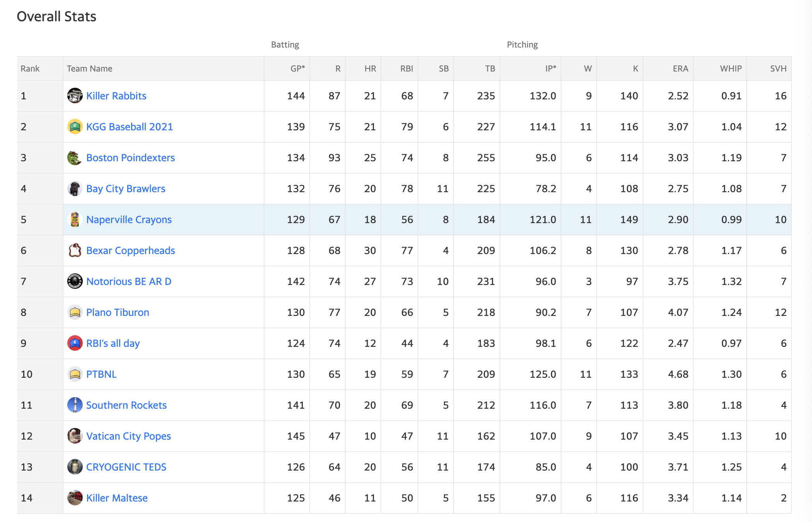Click the SVH column header

point(778,68)
